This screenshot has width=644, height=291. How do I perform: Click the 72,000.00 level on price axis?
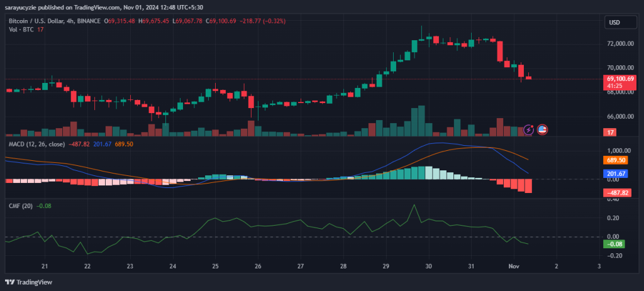tap(619, 44)
